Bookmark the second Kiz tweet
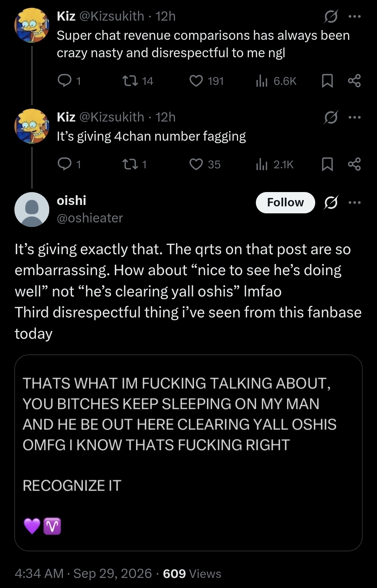377x588 pixels. click(327, 164)
